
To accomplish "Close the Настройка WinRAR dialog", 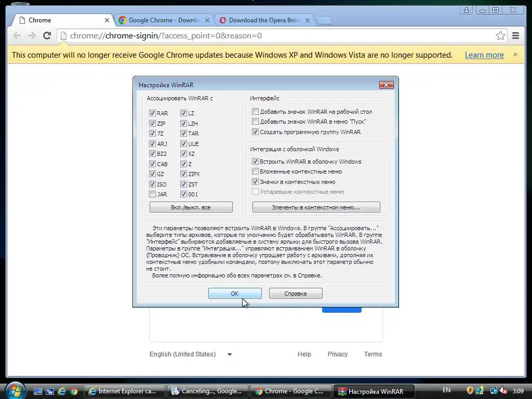I will tap(386, 85).
